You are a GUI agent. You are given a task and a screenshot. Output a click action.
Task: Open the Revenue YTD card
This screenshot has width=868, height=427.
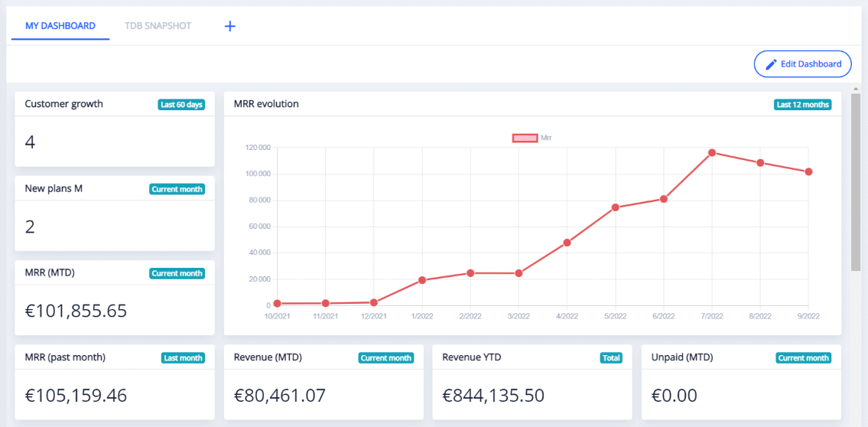click(x=532, y=382)
